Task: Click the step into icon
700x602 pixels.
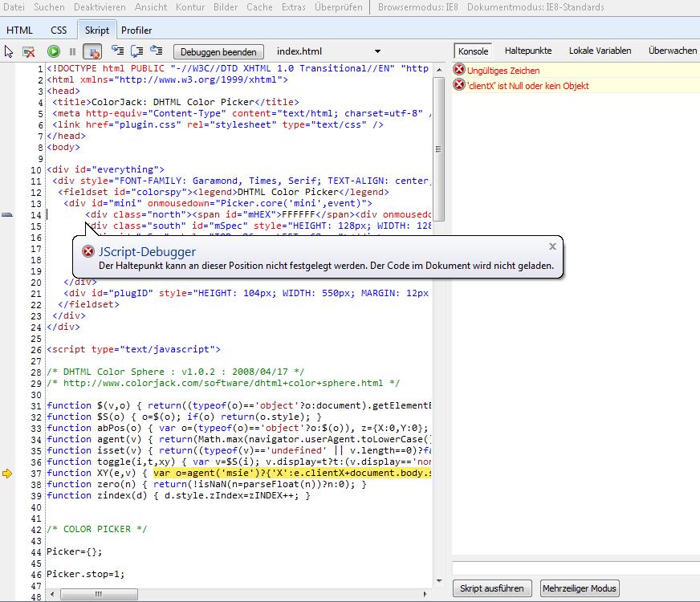Action: [117, 51]
